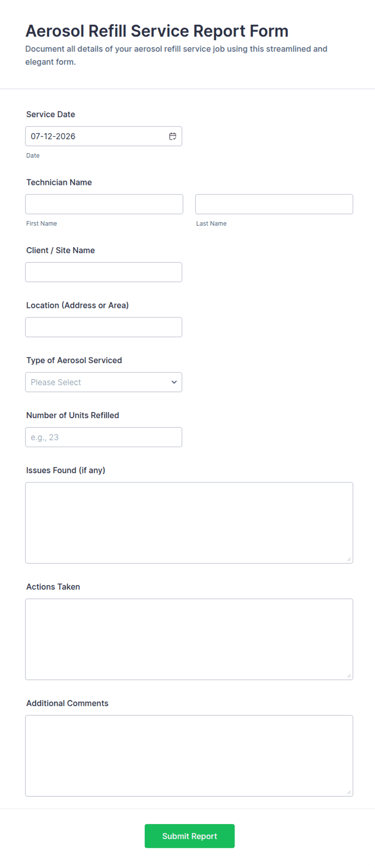Open the calendar picker icon
This screenshot has width=375, height=868.
coord(173,136)
